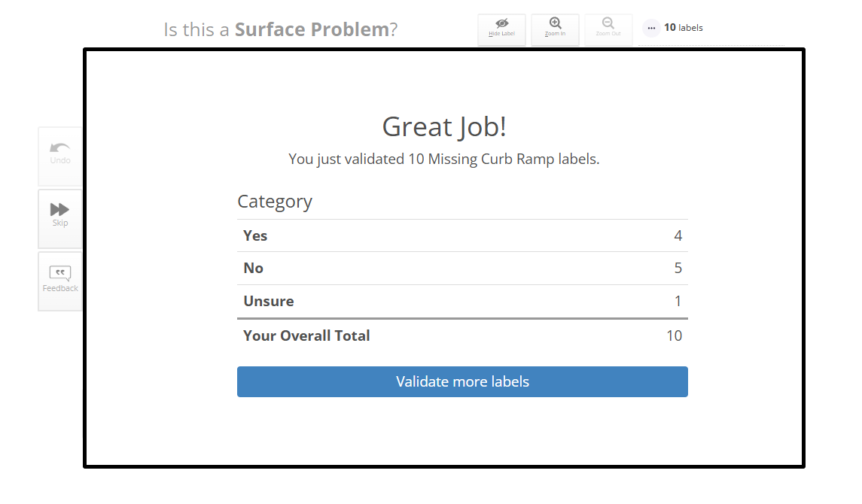Click the Zoom Out magnifier icon

coord(608,24)
